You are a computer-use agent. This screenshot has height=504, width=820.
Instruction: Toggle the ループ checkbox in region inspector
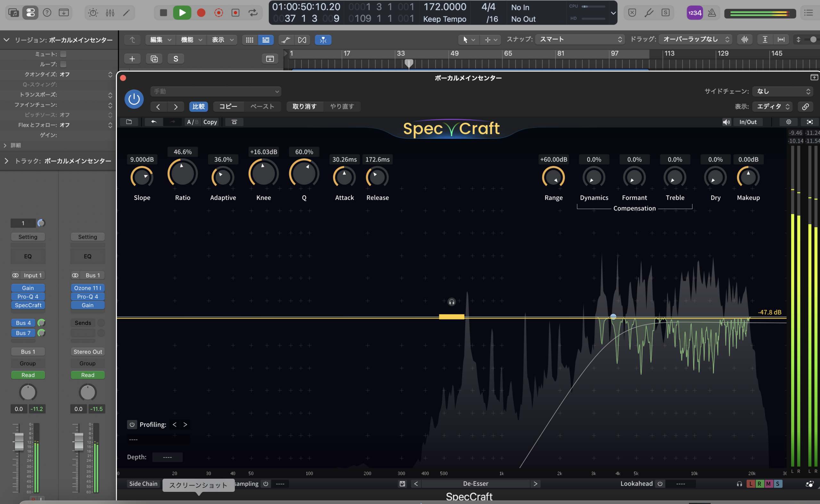pos(63,64)
